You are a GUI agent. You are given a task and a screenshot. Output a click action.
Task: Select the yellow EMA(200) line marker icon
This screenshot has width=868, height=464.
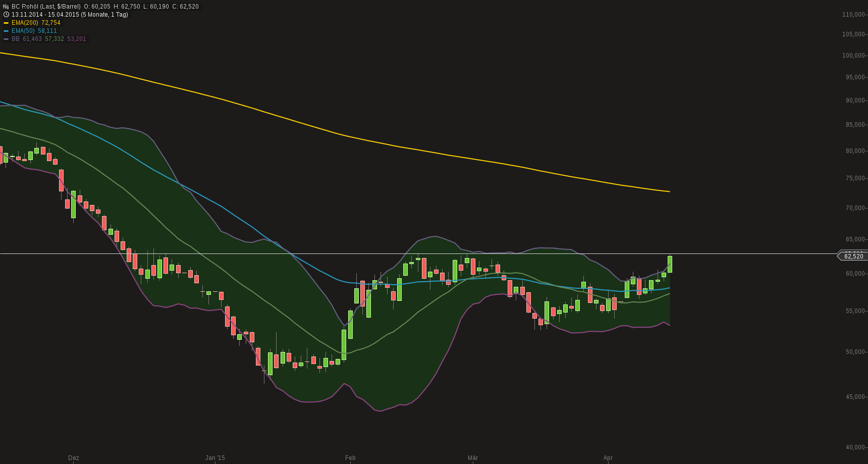tap(7, 22)
